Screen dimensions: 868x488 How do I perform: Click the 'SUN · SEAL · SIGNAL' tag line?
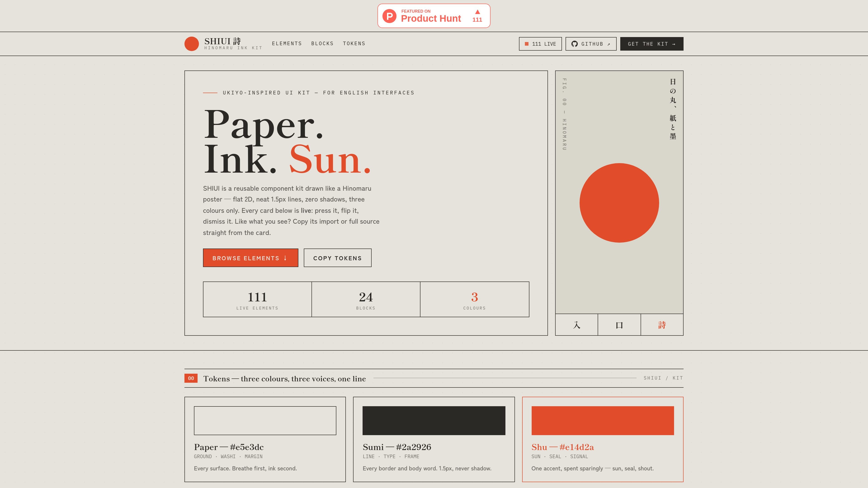[559, 456]
